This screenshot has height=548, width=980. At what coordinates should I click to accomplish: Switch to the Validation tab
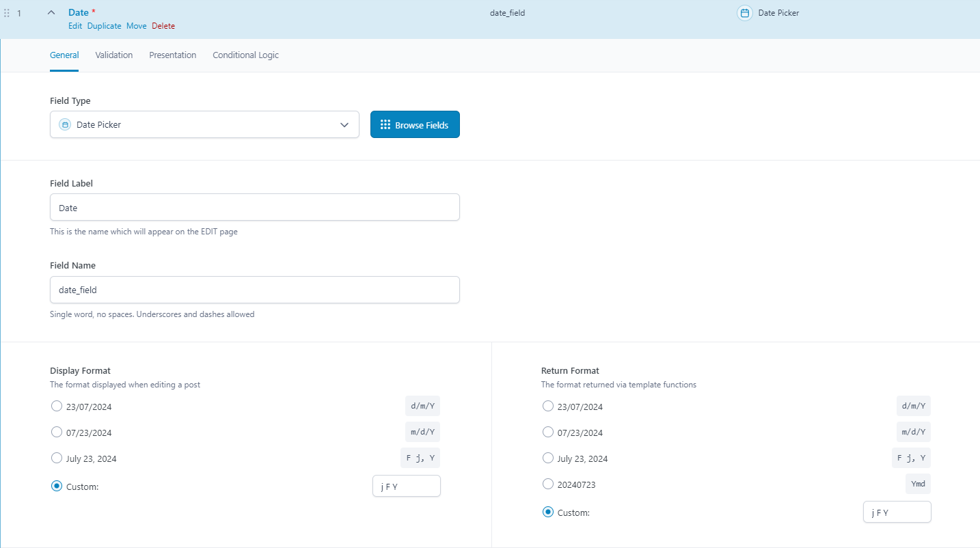114,55
